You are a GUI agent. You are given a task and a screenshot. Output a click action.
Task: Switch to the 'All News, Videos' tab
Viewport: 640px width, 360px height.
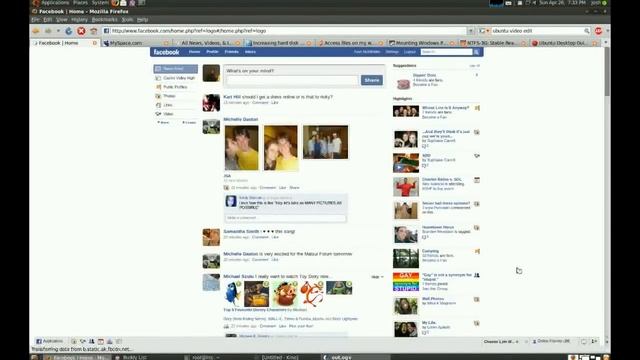[207, 43]
